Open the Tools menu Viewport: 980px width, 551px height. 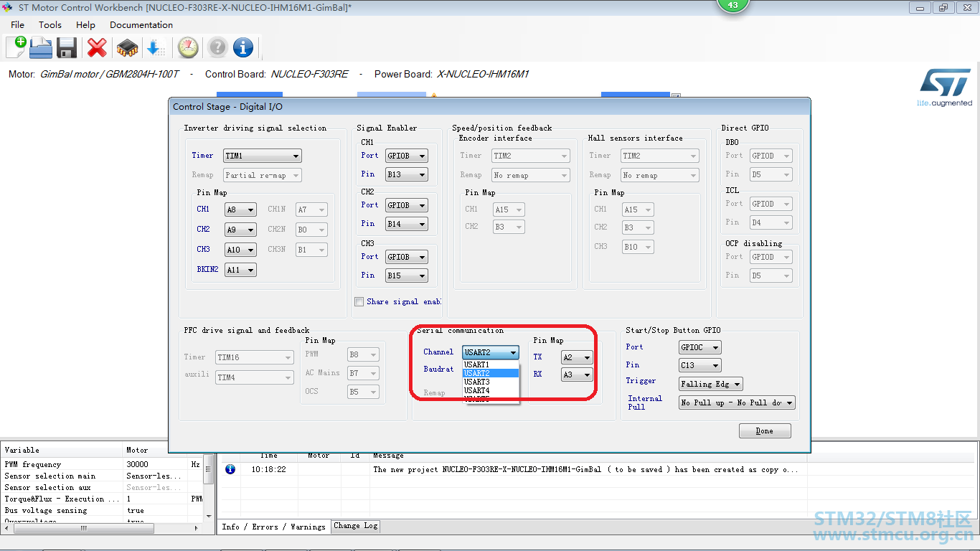click(x=50, y=24)
